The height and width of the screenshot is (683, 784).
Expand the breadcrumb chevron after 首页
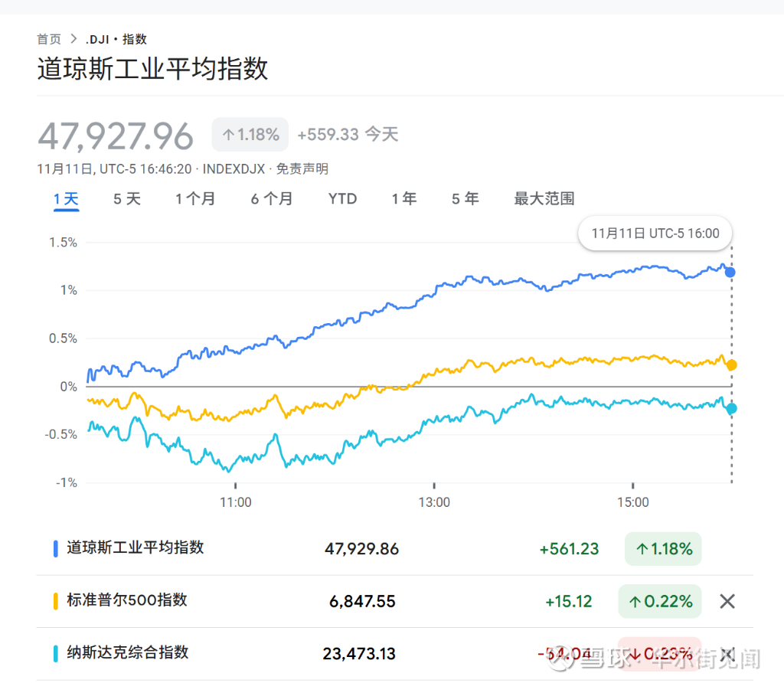click(x=73, y=39)
